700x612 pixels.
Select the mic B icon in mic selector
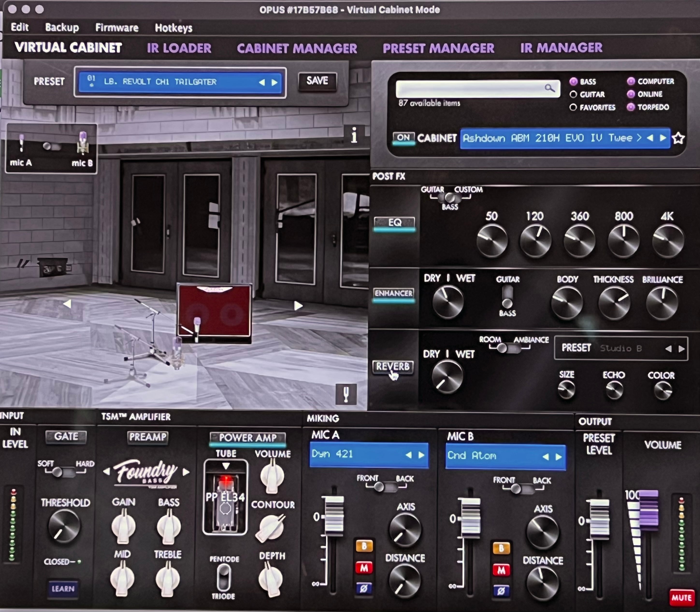point(82,143)
